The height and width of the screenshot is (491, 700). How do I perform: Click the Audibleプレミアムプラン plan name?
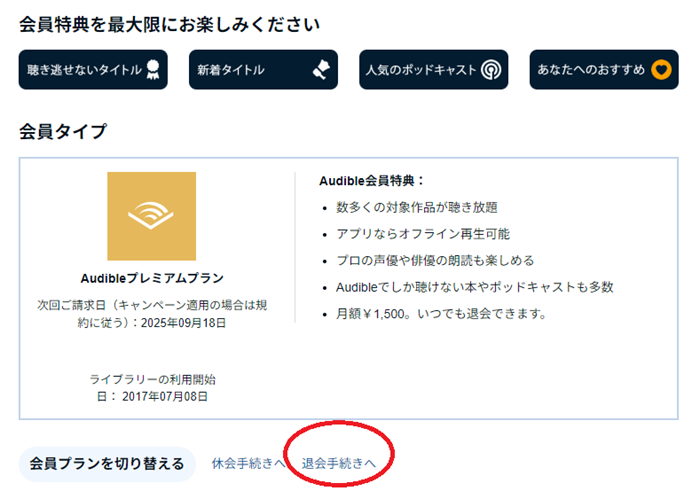tap(152, 278)
